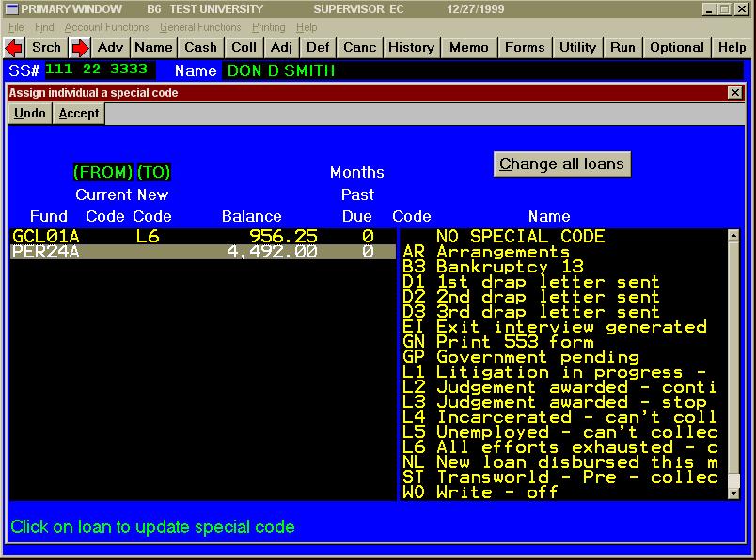The height and width of the screenshot is (560, 756).
Task: Click the Undo button
Action: click(30, 114)
